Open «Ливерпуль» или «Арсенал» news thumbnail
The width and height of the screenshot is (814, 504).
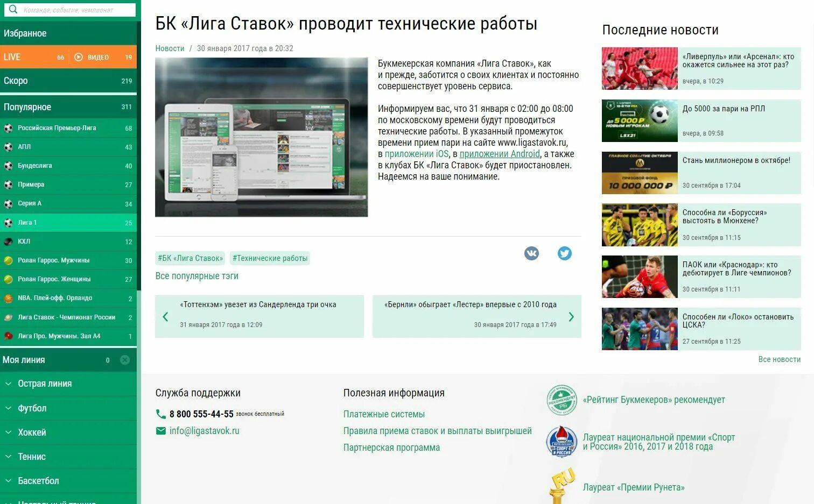(x=640, y=68)
